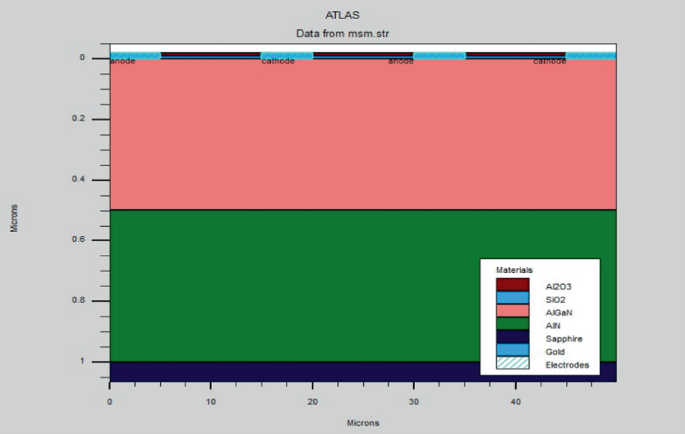Select the leftmost anode electrode label
The height and width of the screenshot is (434, 685).
click(123, 61)
